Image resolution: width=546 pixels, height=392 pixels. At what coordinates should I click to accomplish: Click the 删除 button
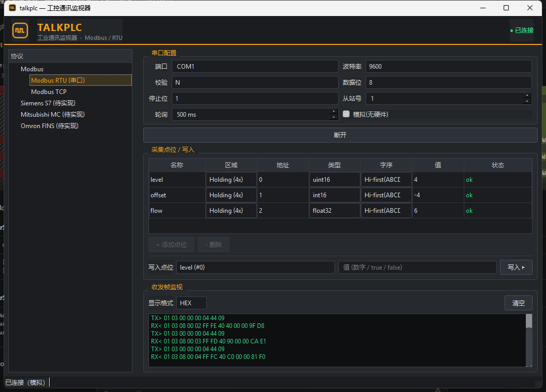click(x=214, y=244)
